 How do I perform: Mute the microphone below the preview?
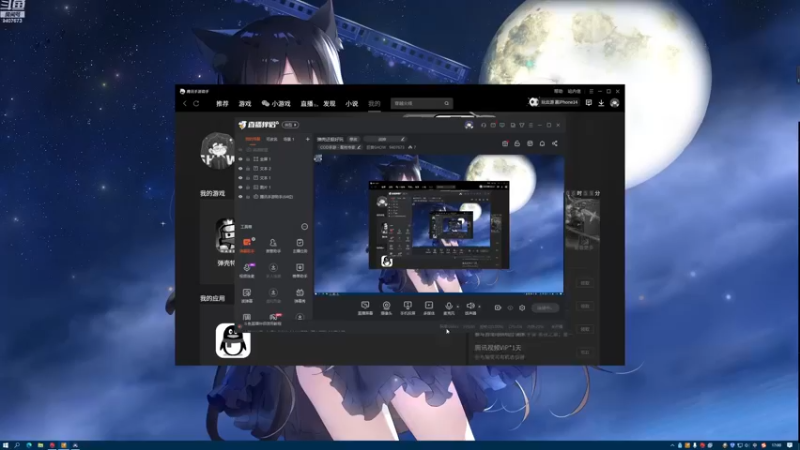pos(449,308)
